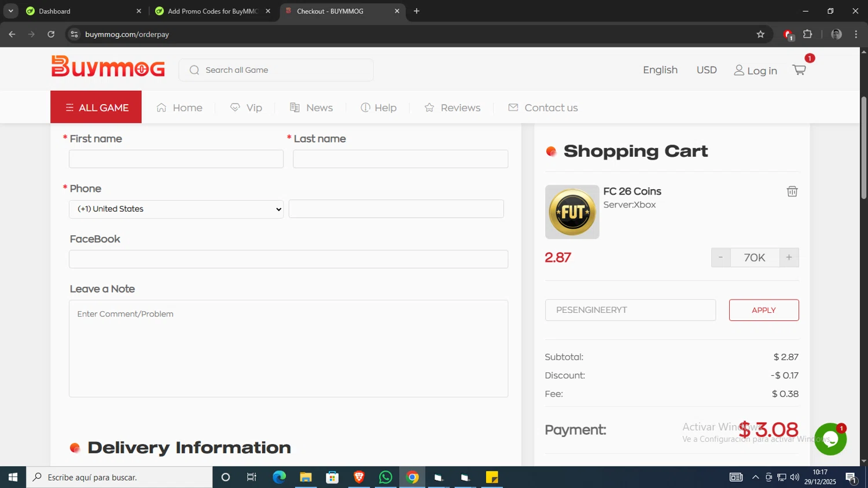Click the 70K quantity field
Screen dimensions: 868x488
tap(755, 257)
